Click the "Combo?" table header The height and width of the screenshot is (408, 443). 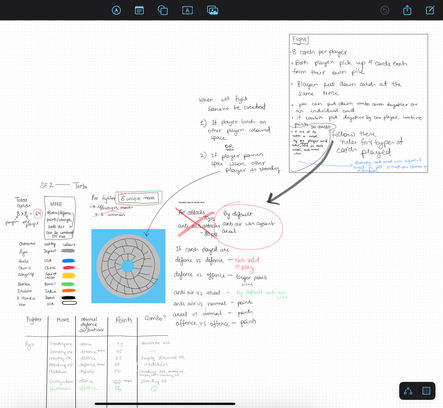[155, 318]
